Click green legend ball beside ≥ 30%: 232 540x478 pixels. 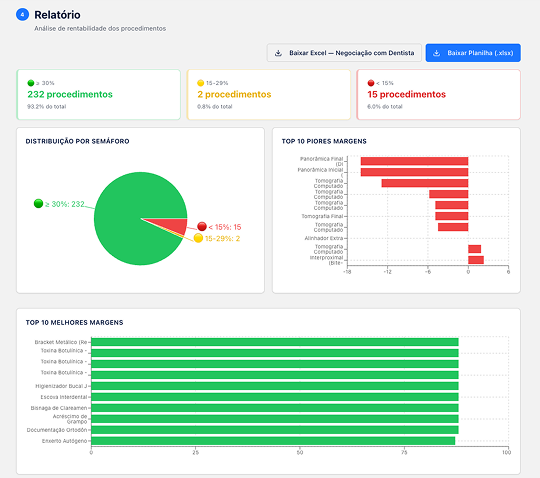(x=39, y=204)
